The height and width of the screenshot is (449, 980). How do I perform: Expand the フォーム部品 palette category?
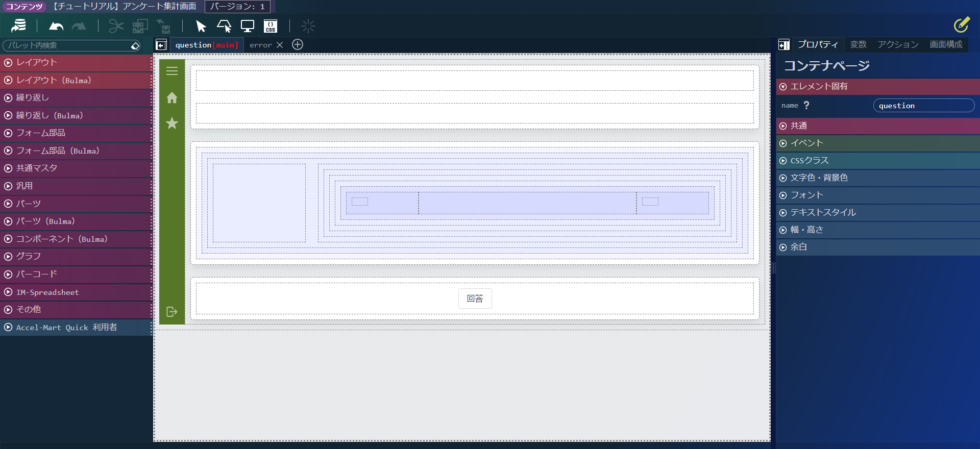[x=76, y=133]
